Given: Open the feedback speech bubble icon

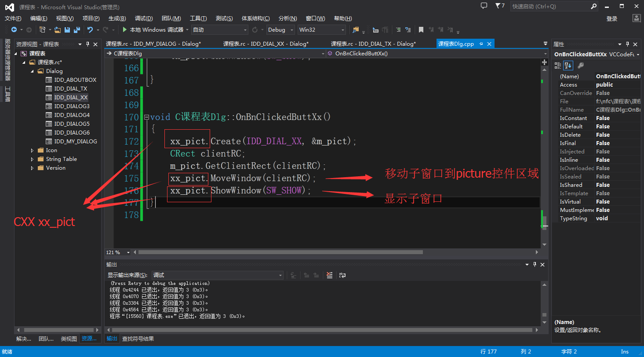Looking at the screenshot, I should click(484, 6).
